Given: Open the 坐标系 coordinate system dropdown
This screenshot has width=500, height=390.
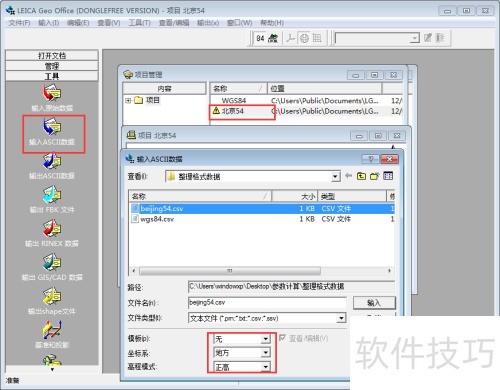Looking at the screenshot, I should 265,353.
